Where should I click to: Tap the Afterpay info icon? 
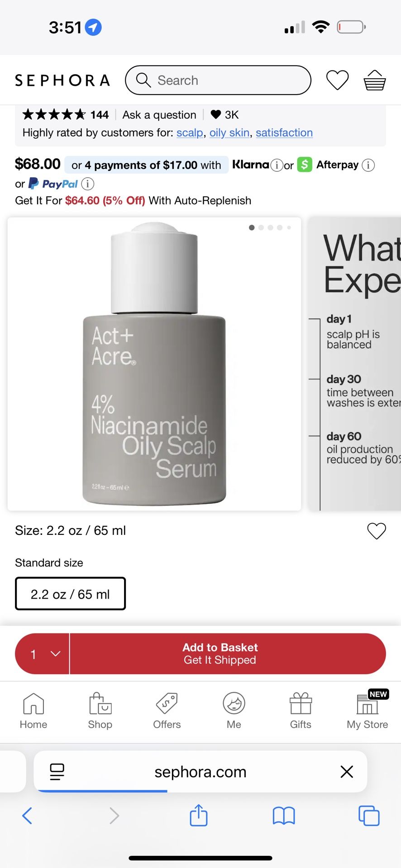pos(368,165)
